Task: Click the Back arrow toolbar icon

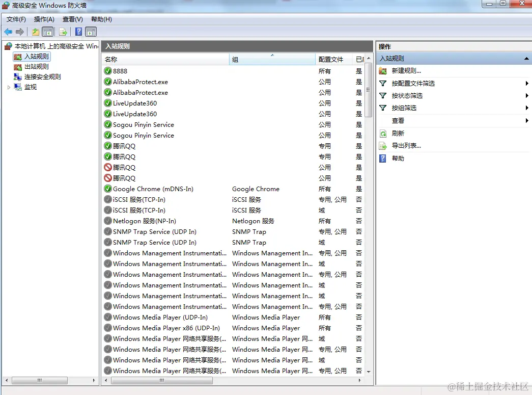Action: (x=8, y=32)
